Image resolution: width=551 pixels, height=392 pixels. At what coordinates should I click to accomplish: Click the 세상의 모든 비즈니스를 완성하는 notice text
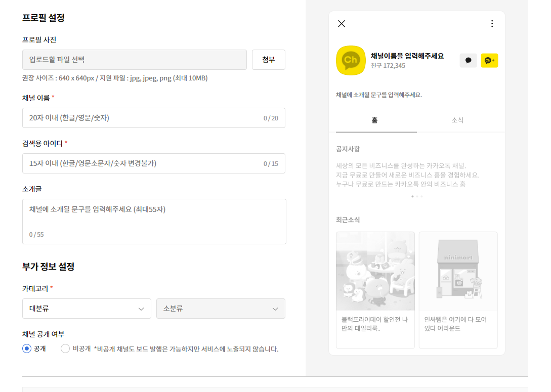pos(408,175)
